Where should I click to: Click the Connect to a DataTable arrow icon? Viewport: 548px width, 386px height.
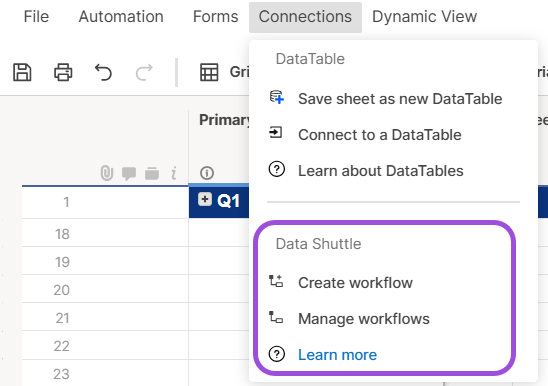coord(276,133)
